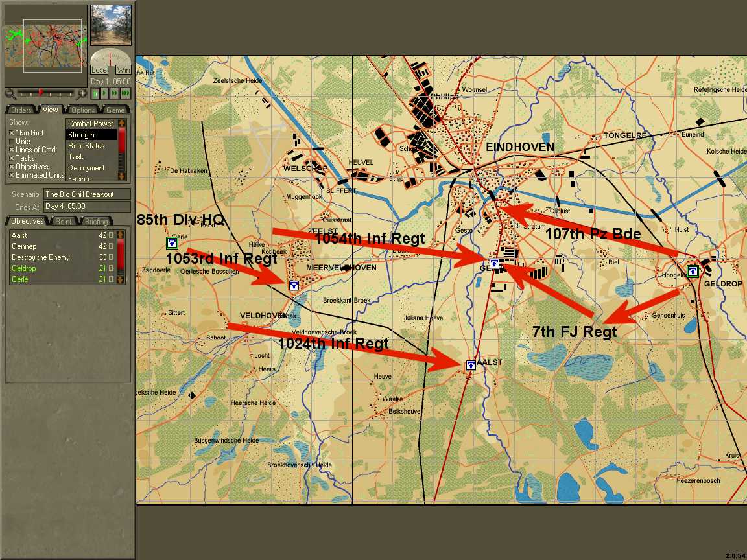Click the TONGELRE label on map
The image size is (747, 560).
[x=625, y=135]
